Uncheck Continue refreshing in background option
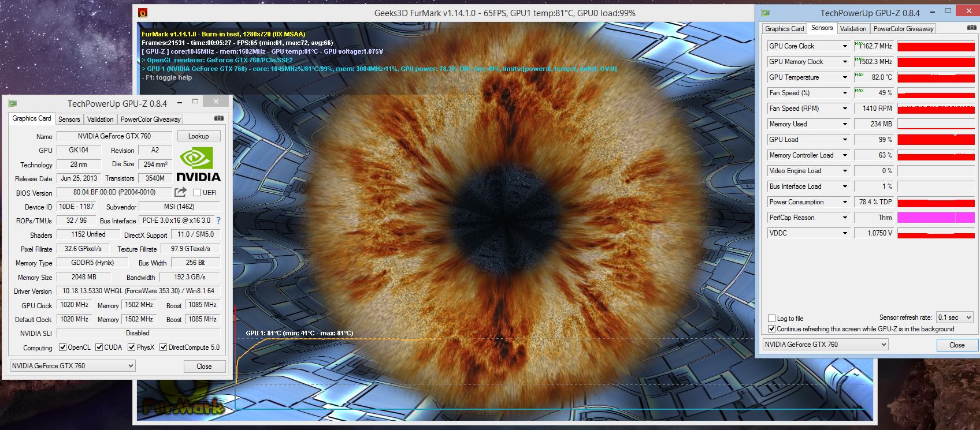This screenshot has height=430, width=980. tap(771, 329)
